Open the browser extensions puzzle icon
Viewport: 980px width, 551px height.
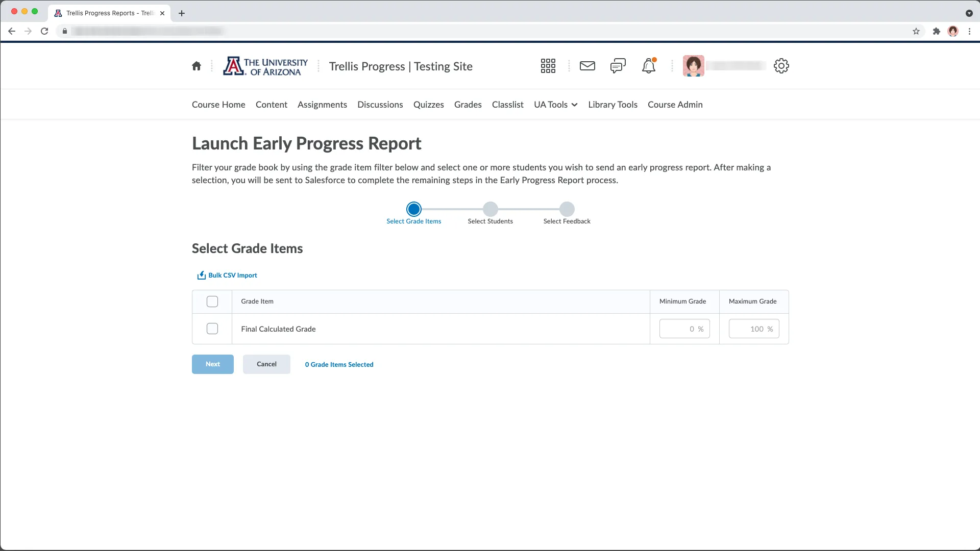(937, 31)
